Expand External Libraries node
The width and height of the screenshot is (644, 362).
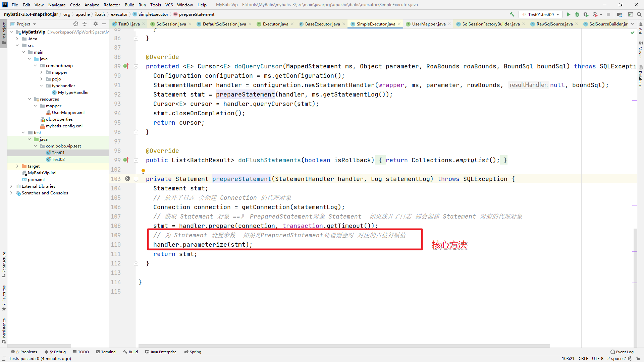[11, 186]
